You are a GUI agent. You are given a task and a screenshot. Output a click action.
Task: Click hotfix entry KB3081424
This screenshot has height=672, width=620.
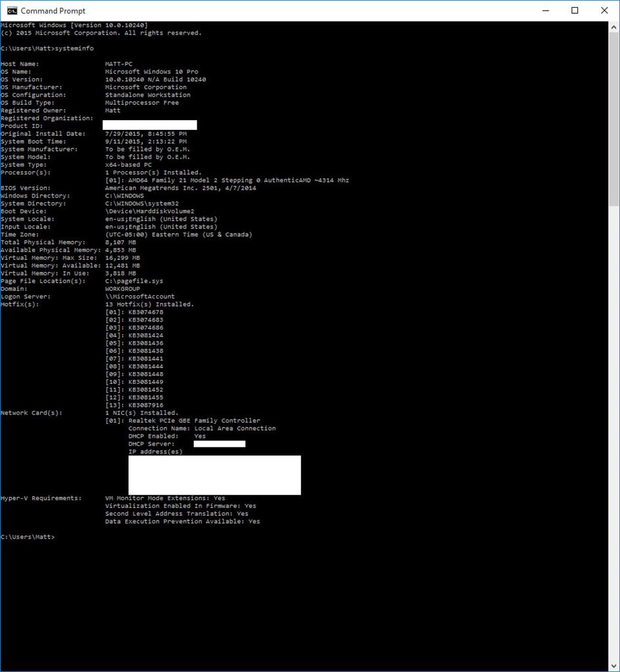coord(134,335)
